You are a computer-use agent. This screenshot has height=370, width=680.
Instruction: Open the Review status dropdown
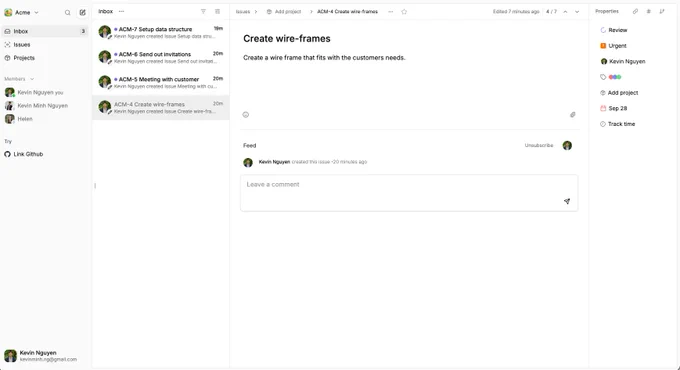point(614,30)
